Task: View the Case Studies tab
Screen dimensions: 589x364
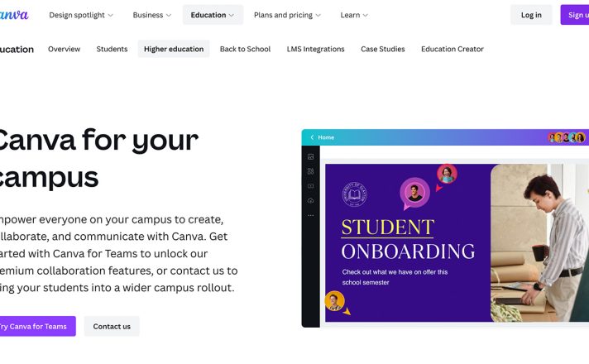Action: tap(383, 49)
